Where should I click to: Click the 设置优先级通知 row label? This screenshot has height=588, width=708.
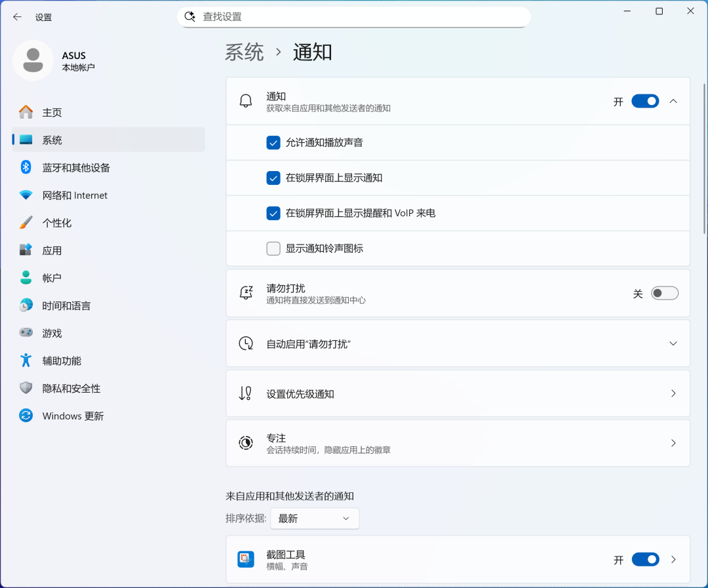coord(300,394)
